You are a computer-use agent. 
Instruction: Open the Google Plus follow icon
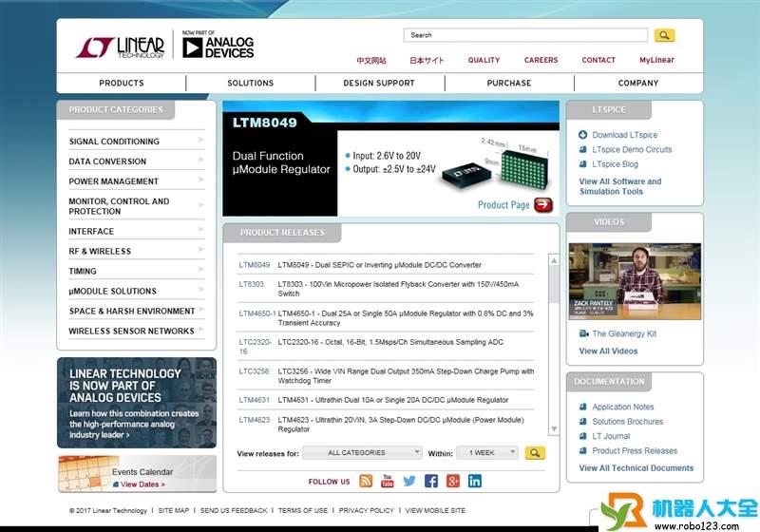coord(453,481)
